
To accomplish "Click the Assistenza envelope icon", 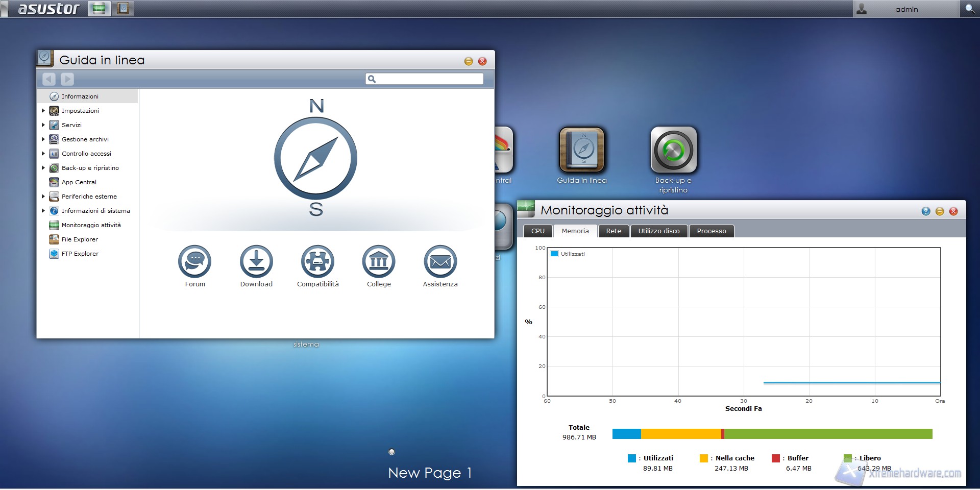I will click(440, 261).
